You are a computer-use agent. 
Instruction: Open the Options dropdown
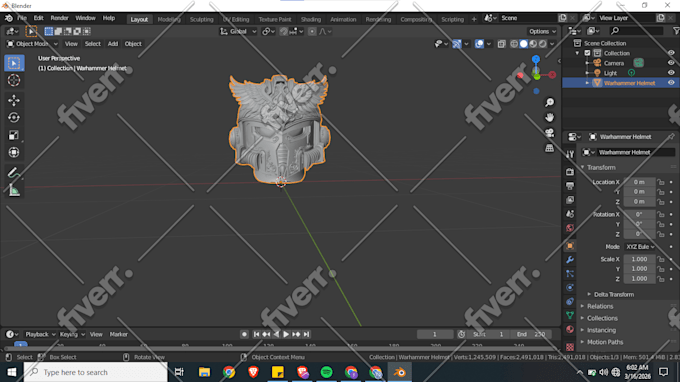point(542,31)
